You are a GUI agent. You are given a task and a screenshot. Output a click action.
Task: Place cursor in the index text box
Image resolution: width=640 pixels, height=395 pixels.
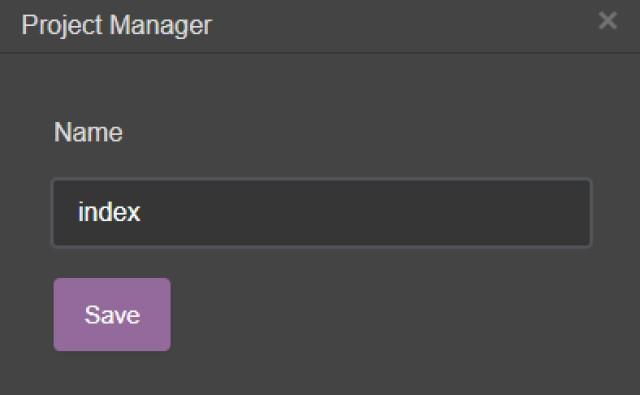click(321, 213)
